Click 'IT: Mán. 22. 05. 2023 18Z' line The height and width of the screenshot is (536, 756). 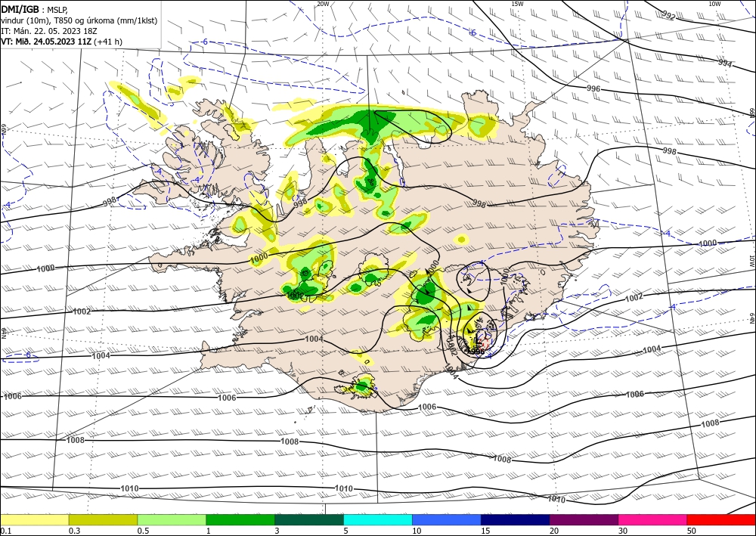click(x=50, y=31)
